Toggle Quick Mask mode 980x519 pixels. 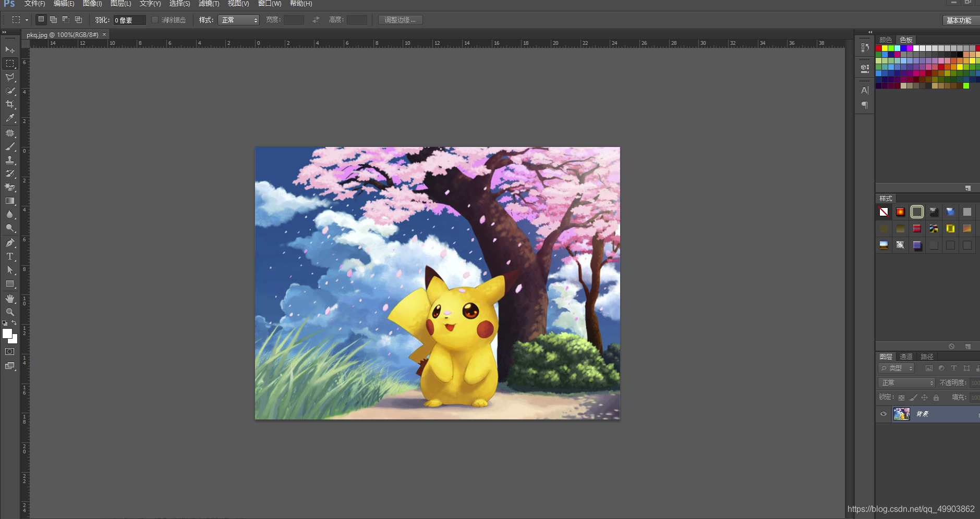(10, 352)
